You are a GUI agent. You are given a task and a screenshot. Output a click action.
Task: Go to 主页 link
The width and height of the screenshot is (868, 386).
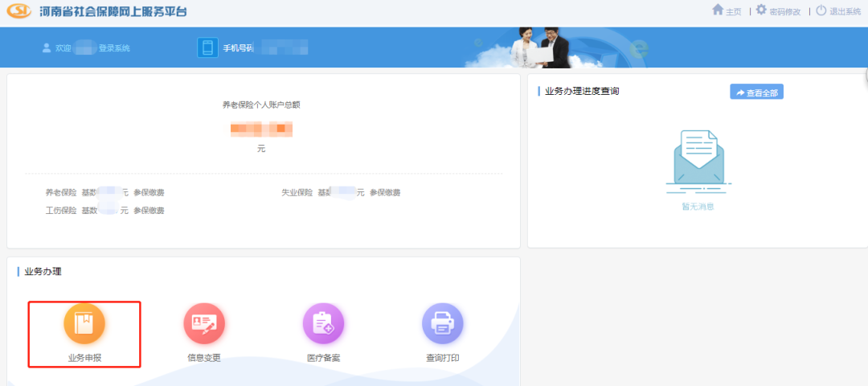click(x=734, y=11)
